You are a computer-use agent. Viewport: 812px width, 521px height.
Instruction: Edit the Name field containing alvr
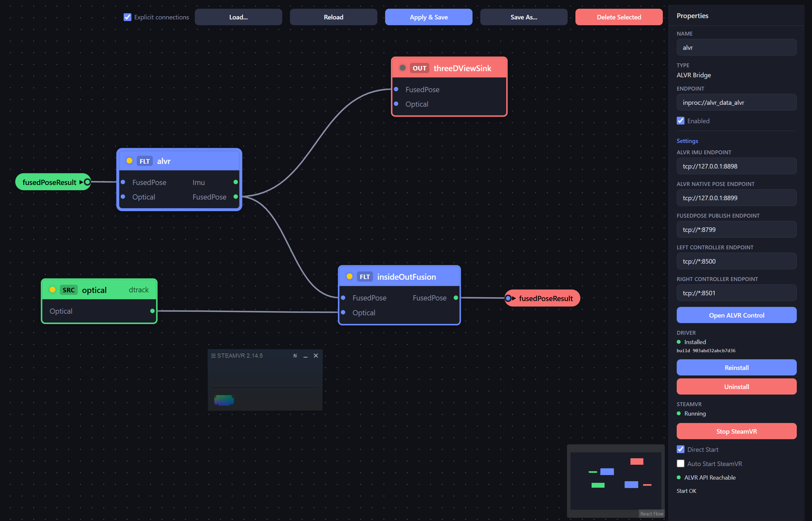[x=736, y=47]
